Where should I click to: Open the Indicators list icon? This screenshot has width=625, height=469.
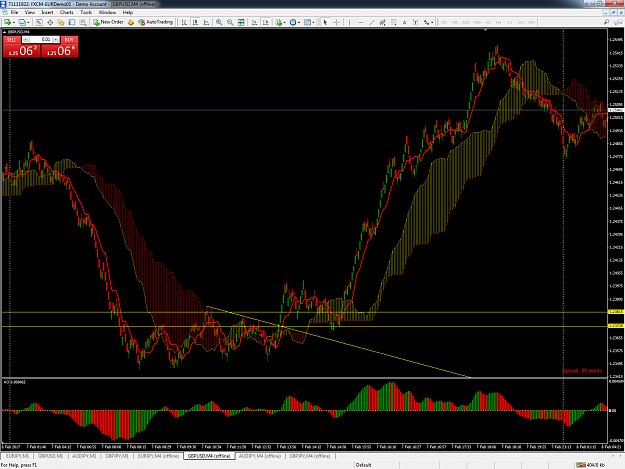(x=279, y=22)
